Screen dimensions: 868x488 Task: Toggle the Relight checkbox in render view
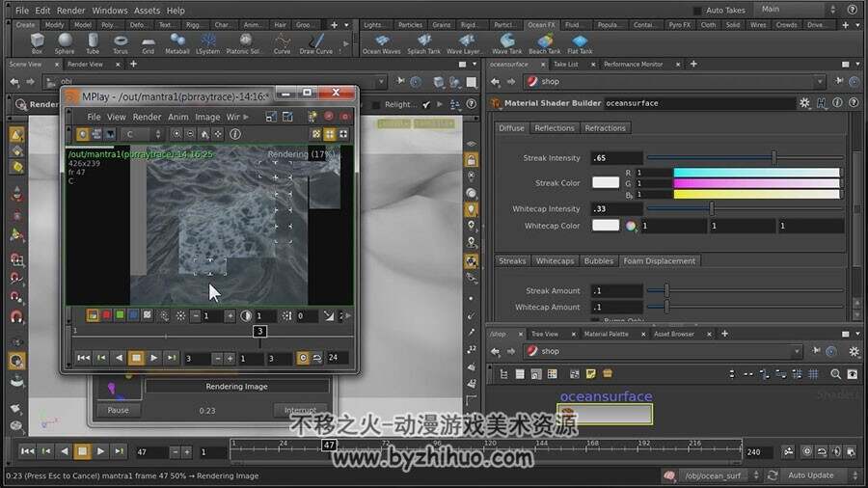pyautogui.click(x=376, y=104)
